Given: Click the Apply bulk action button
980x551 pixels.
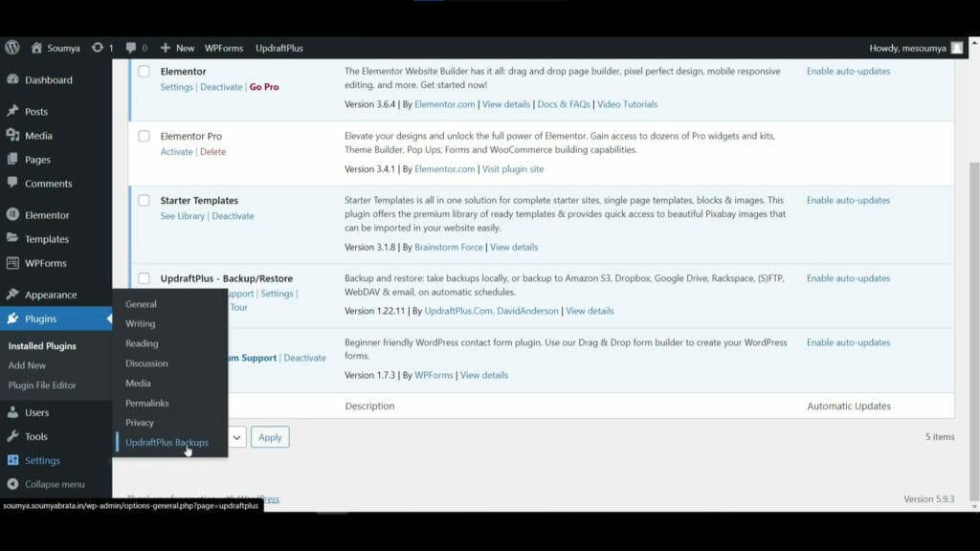Looking at the screenshot, I should pyautogui.click(x=270, y=437).
